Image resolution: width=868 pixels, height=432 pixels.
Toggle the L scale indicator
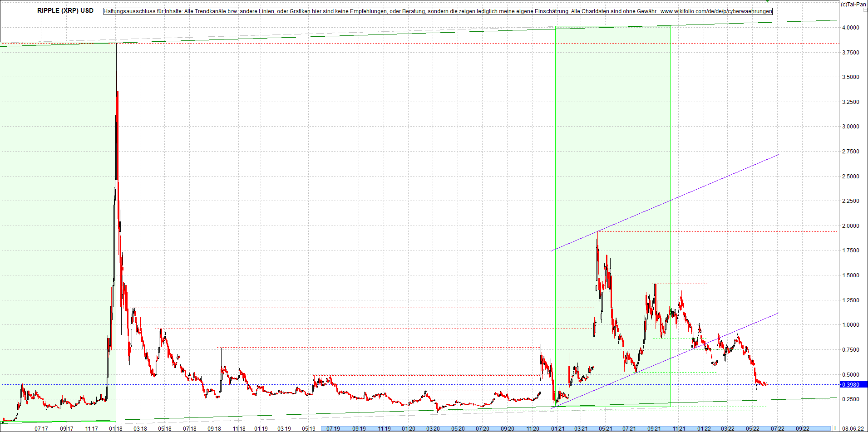(836, 428)
